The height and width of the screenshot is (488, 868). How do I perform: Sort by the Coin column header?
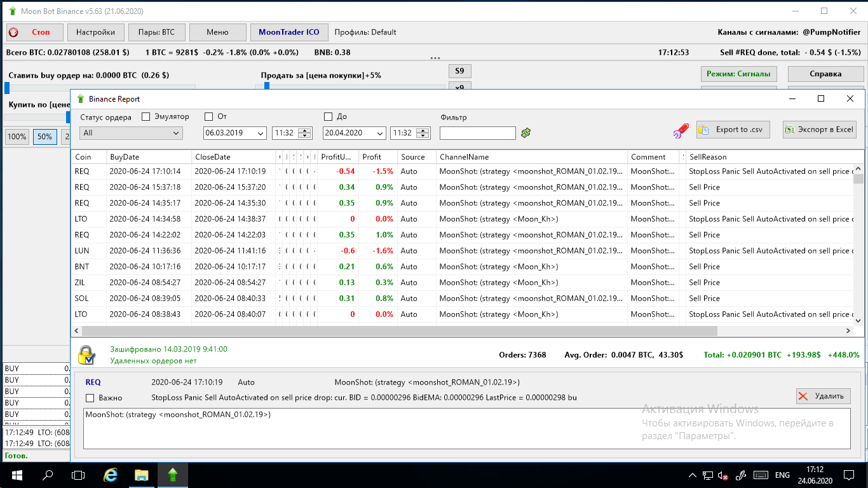(x=89, y=157)
